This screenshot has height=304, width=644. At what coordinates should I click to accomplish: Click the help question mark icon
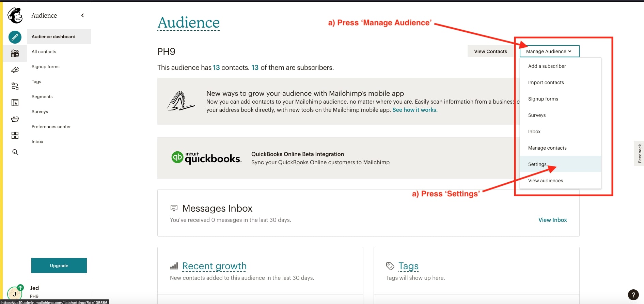tap(633, 295)
